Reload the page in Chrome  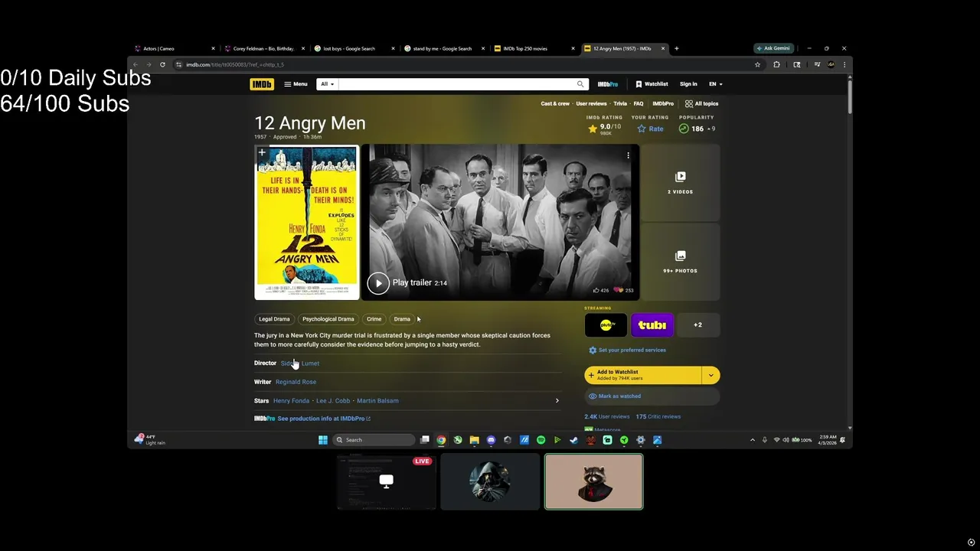162,65
